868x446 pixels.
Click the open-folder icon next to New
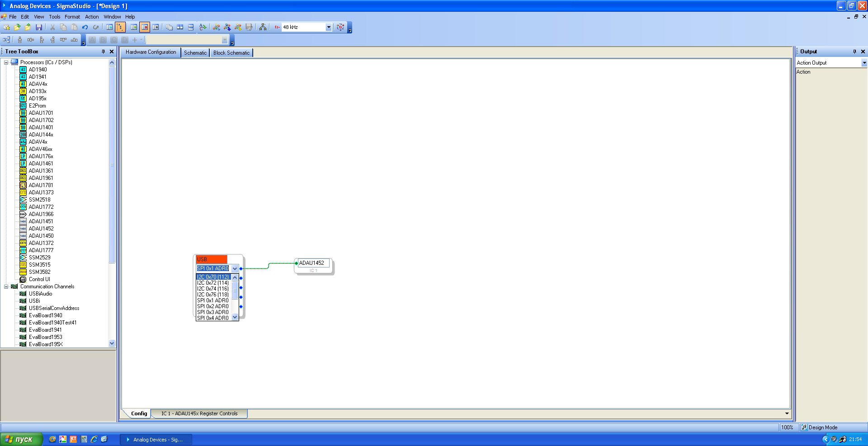(x=17, y=27)
